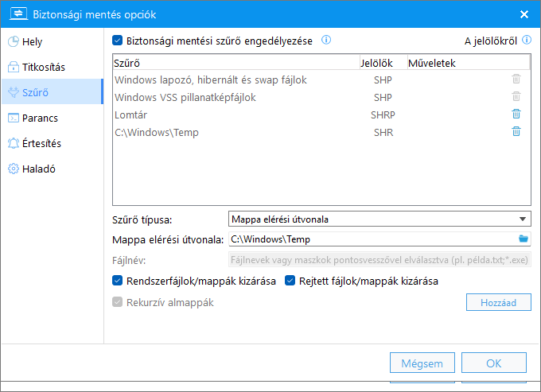
Task: Click the 'SHRP' flag of Lomtár
Action: (383, 114)
